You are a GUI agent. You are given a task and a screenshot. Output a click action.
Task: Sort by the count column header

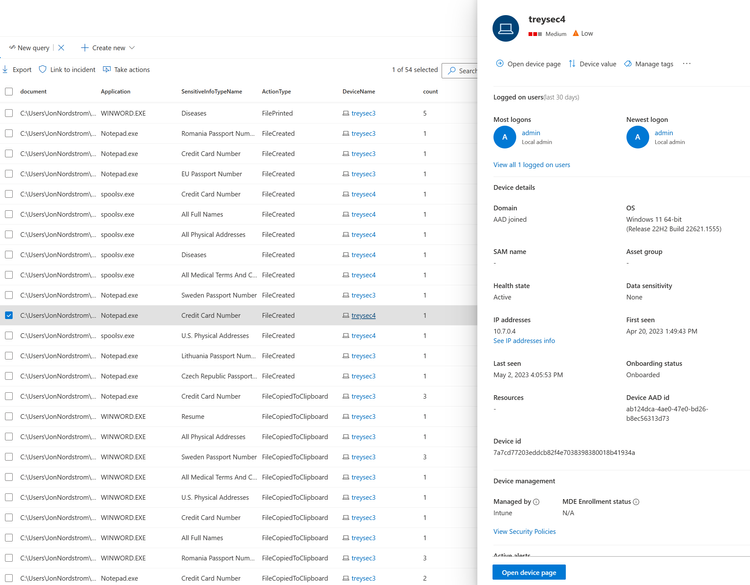430,91
